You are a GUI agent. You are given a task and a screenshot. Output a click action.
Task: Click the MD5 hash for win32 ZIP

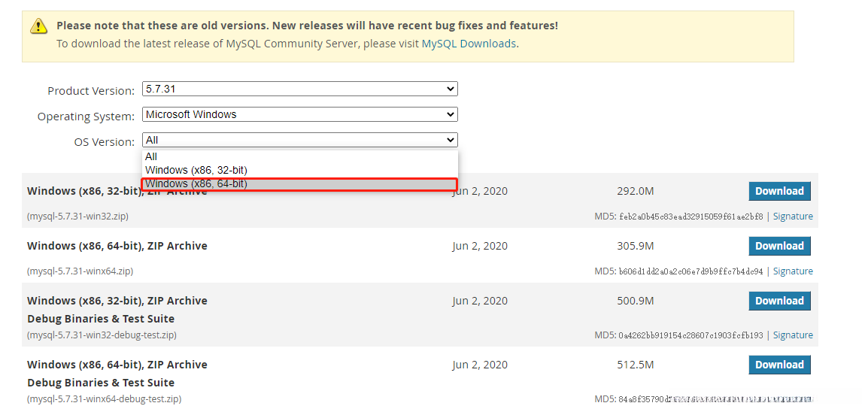(x=690, y=217)
